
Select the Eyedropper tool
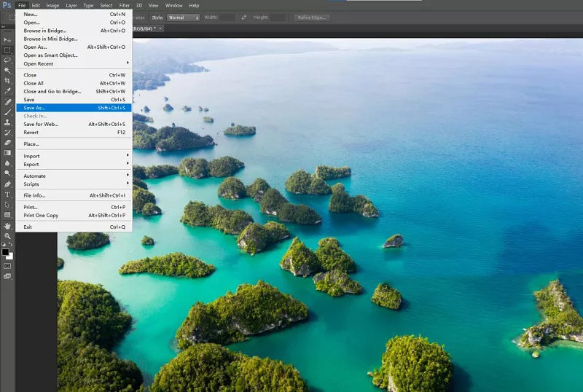pos(7,91)
